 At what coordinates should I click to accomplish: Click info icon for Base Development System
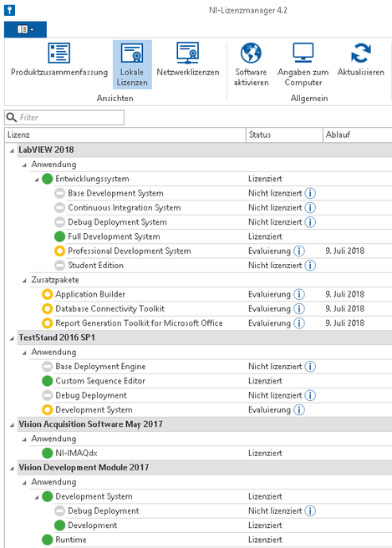click(x=310, y=193)
